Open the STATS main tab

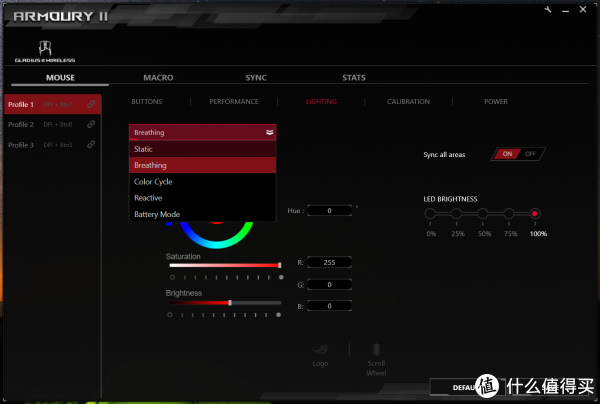354,78
